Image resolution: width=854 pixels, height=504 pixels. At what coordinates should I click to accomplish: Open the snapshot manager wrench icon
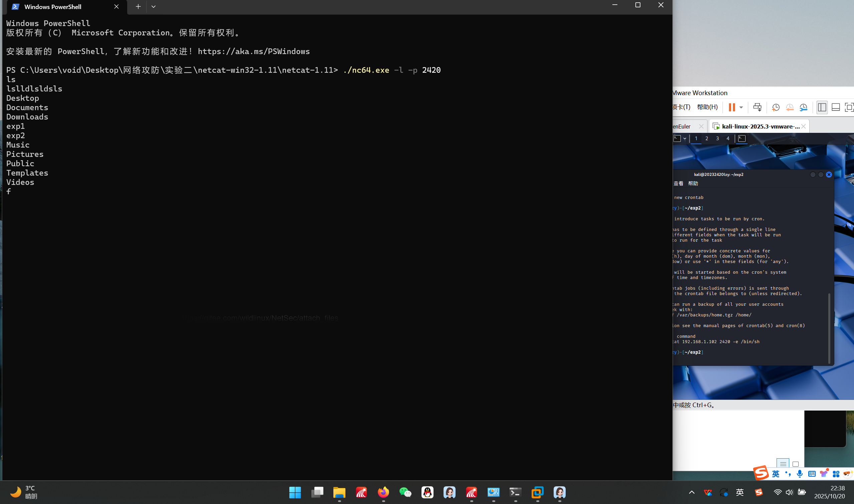coord(803,107)
